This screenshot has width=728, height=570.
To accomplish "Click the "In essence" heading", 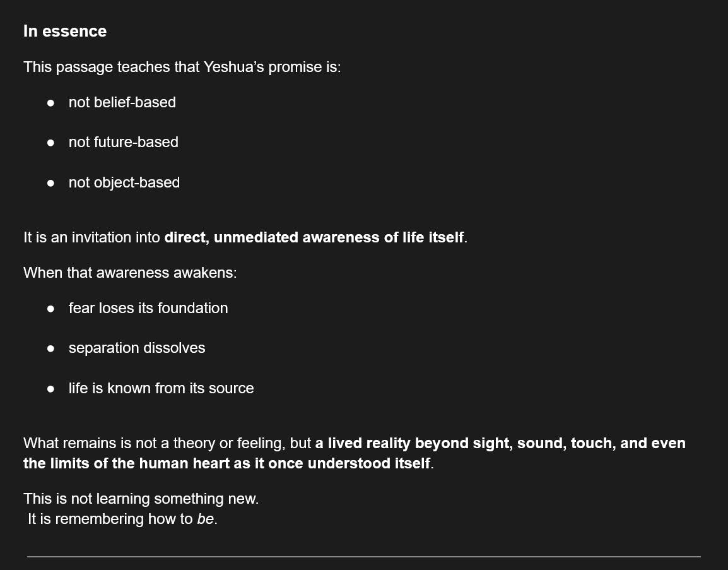I will tap(64, 31).
